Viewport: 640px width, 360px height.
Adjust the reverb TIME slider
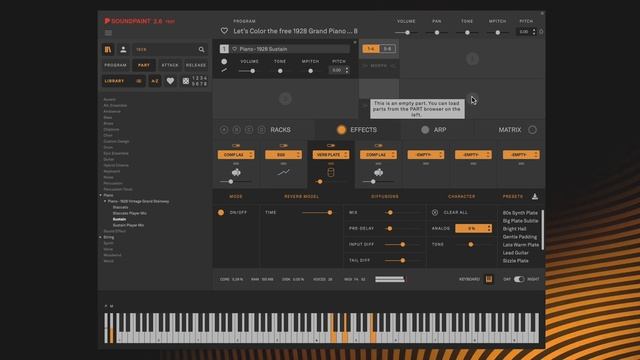316,212
